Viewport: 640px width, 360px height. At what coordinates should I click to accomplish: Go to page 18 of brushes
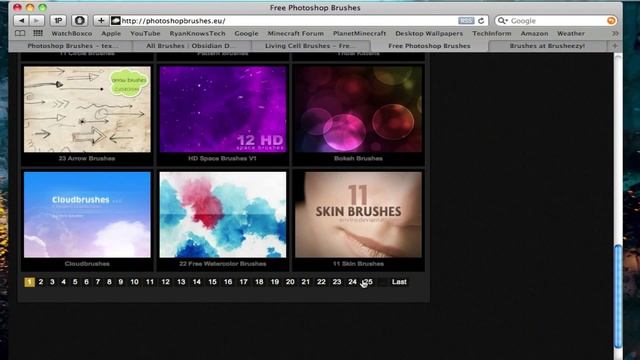pyautogui.click(x=259, y=282)
